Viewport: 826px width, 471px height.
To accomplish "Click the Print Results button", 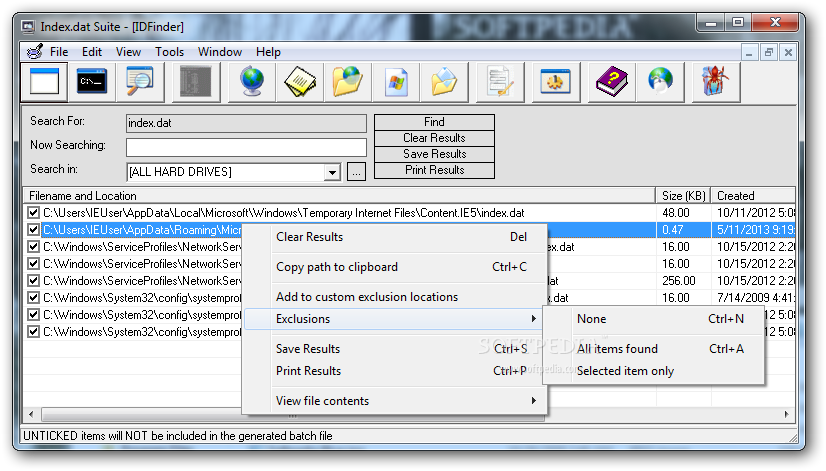I will [x=434, y=170].
